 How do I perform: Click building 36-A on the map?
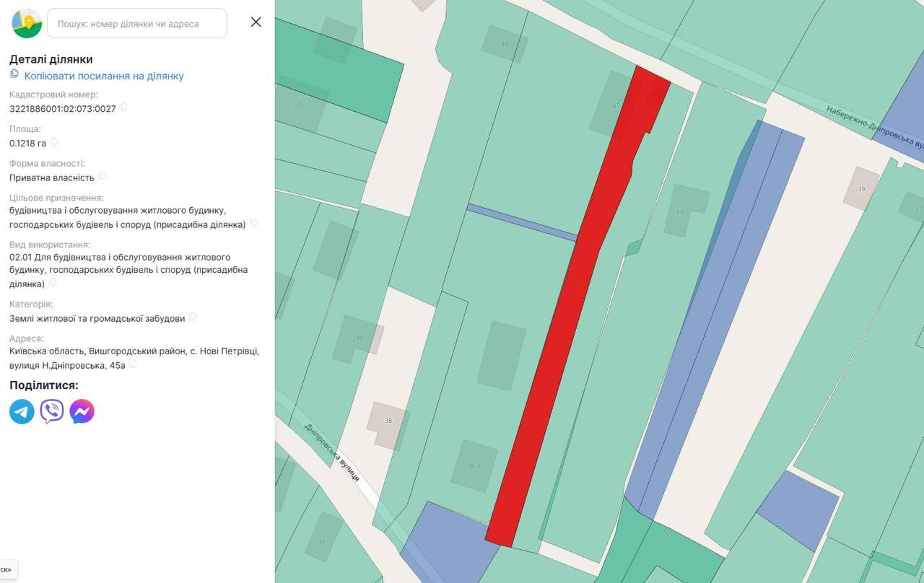pyautogui.click(x=474, y=466)
